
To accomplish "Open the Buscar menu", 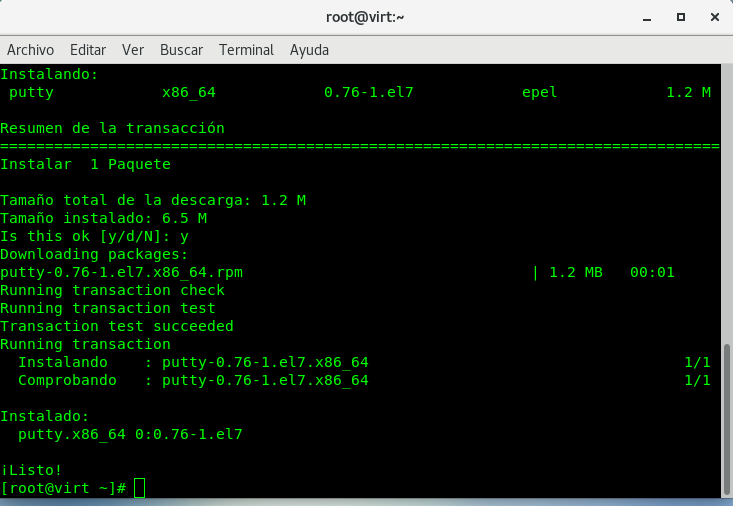I will point(181,50).
